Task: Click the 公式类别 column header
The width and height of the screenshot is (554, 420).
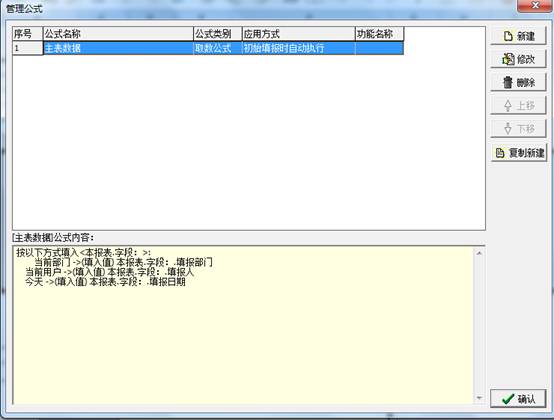Action: pyautogui.click(x=218, y=34)
